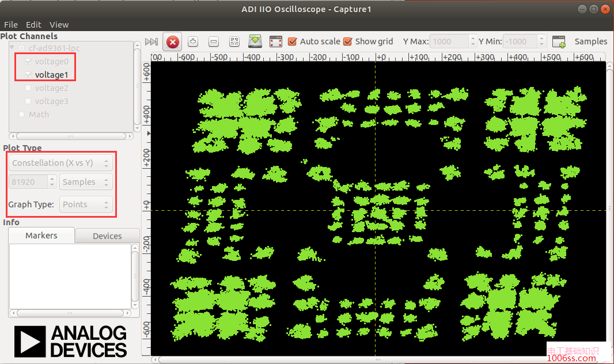Open the Samples unit dropdown

86,182
